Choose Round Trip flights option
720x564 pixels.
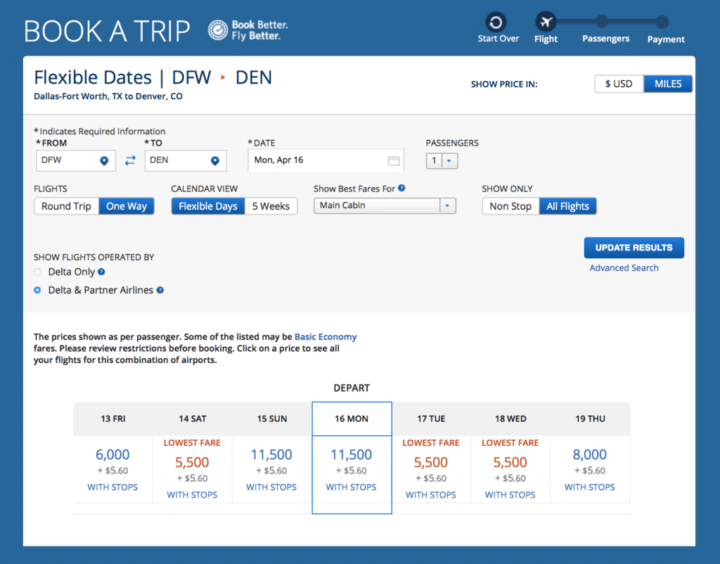tap(66, 206)
